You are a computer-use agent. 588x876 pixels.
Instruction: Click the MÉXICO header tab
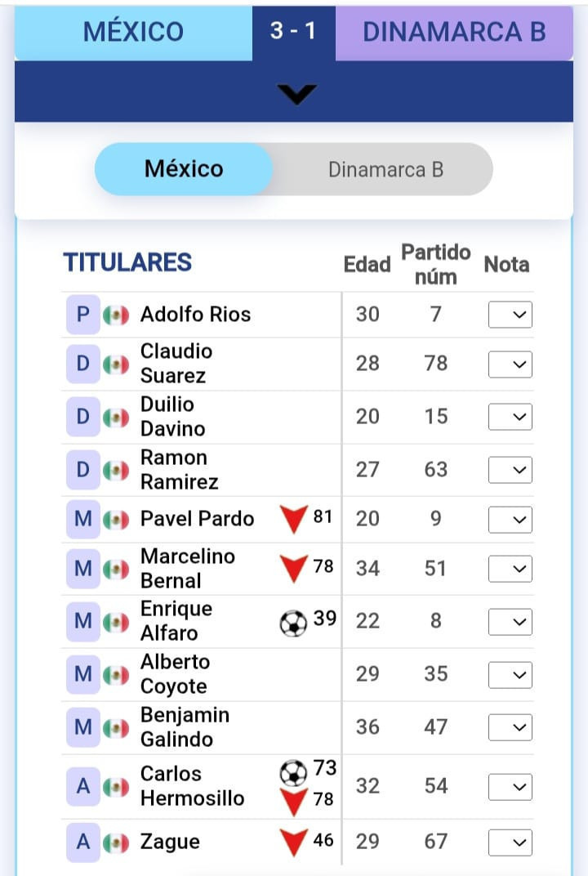point(133,33)
